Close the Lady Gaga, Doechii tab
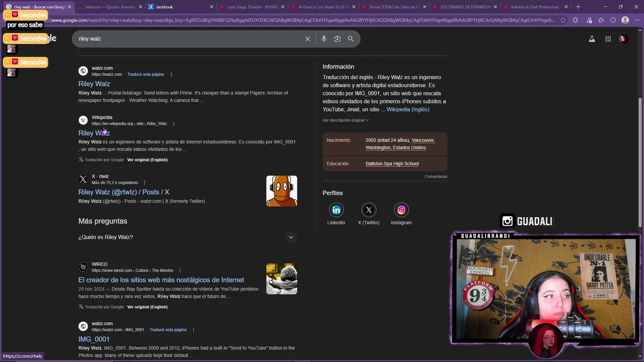644x362 pixels. [283, 7]
